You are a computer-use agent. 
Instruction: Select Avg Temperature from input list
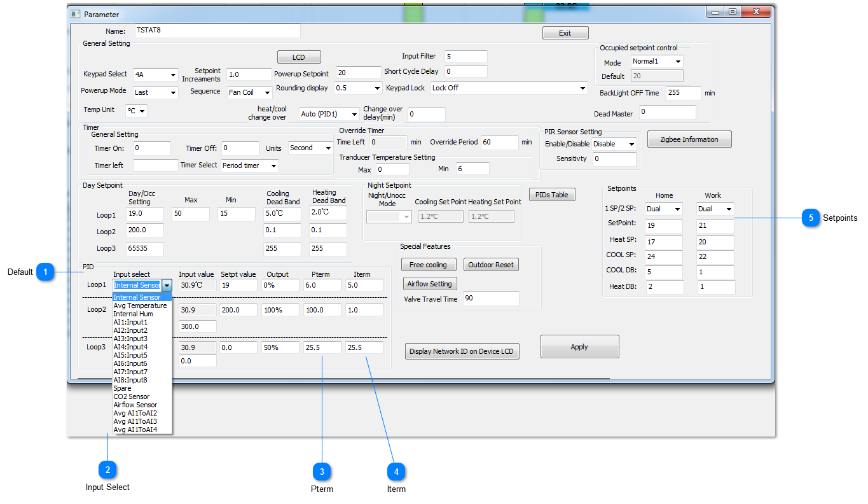(x=142, y=305)
